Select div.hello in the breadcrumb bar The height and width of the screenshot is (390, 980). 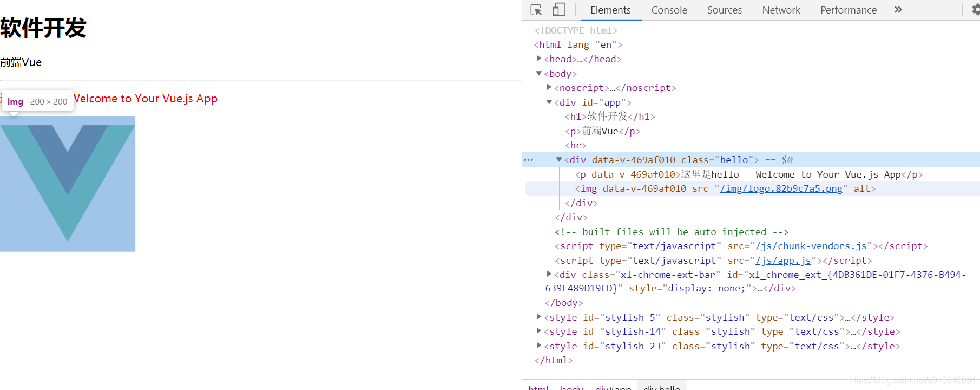pos(662,387)
